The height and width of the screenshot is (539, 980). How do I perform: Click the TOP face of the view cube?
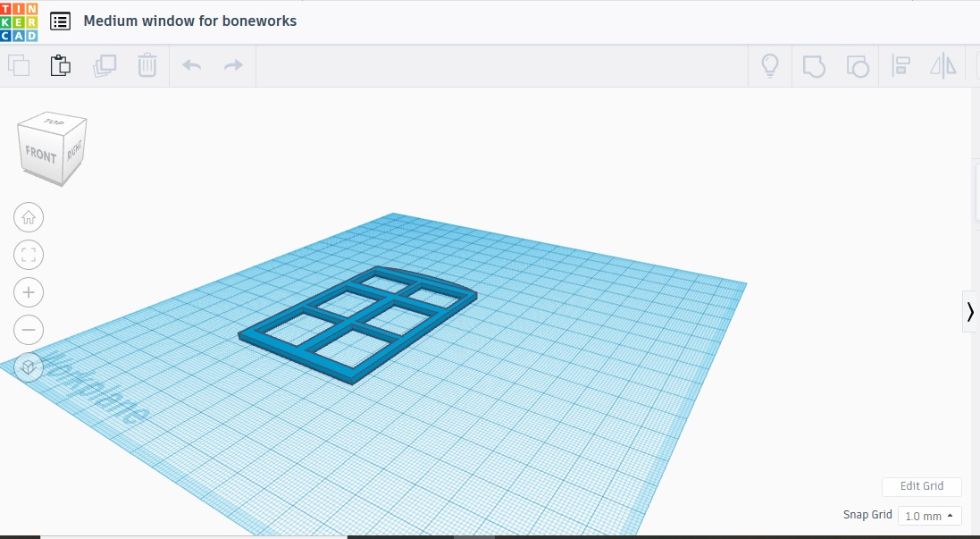53,122
